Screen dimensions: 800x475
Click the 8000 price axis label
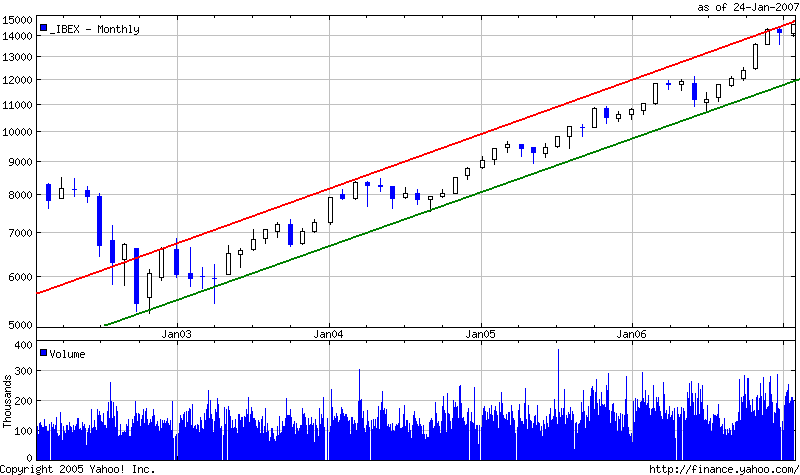20,194
